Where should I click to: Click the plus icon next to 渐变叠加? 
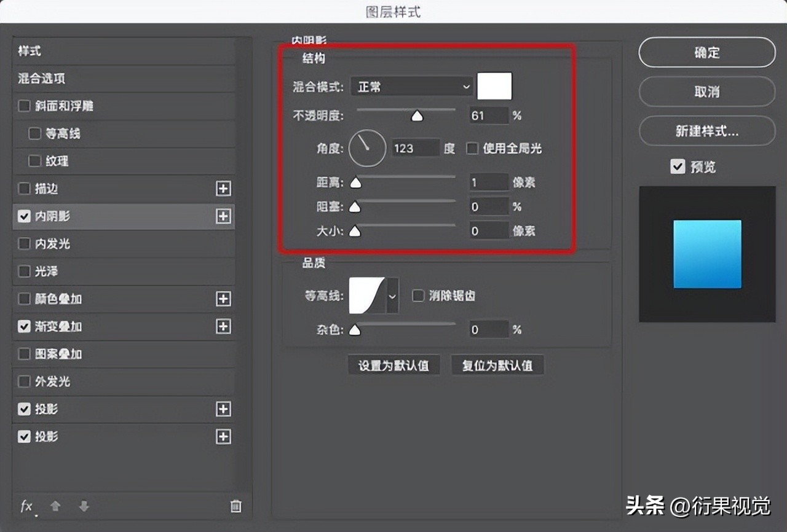(224, 326)
